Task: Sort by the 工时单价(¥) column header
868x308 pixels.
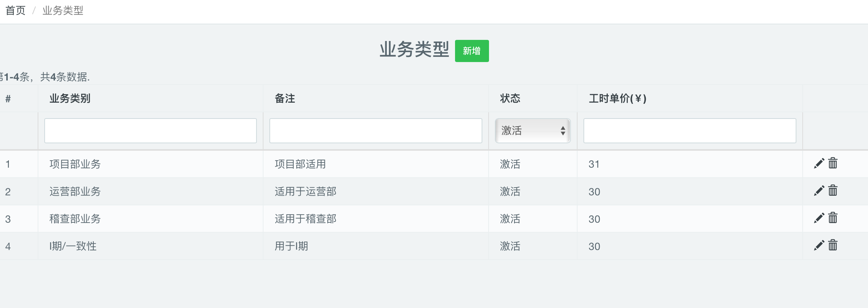Action: 617,98
